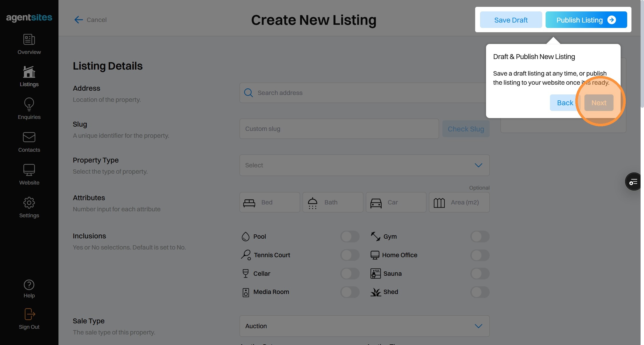Click Back in the tour popup
Viewport: 644px width, 345px height.
(x=565, y=103)
